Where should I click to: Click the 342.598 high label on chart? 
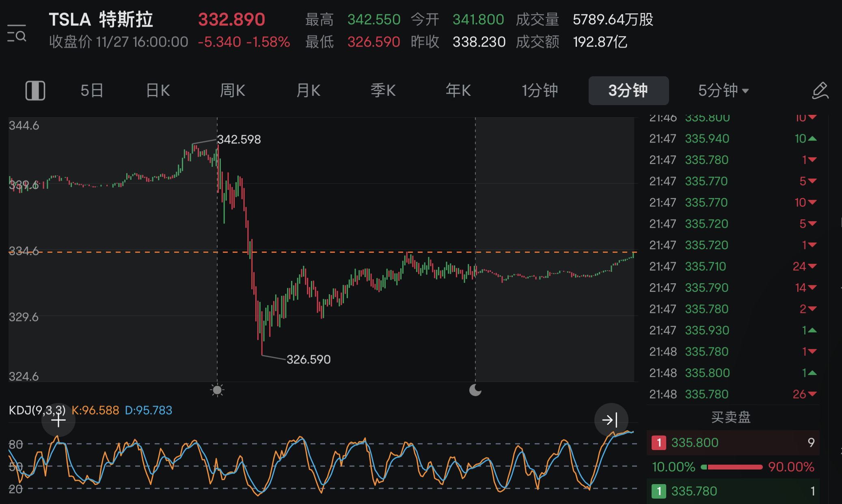pos(239,140)
